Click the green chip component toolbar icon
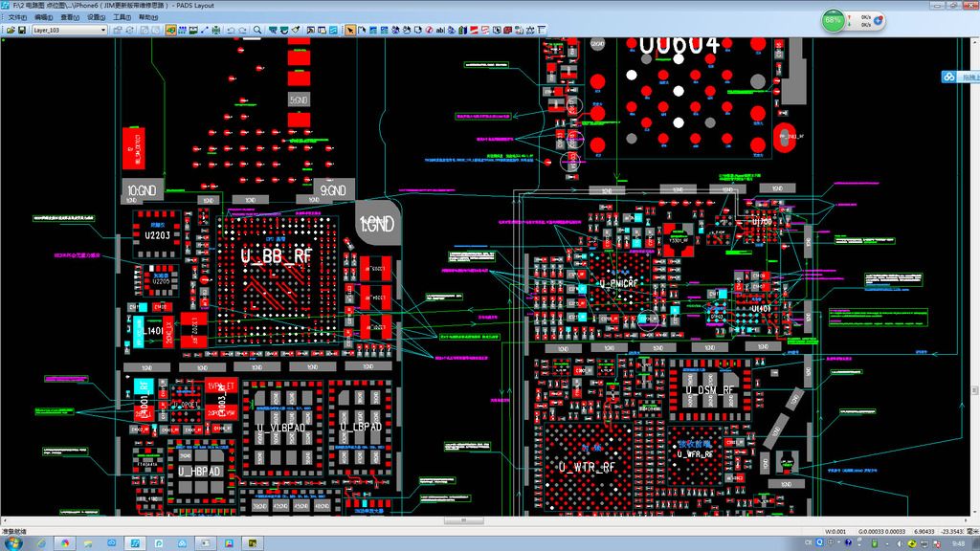Screen dimensions: 980x551 click(215, 30)
